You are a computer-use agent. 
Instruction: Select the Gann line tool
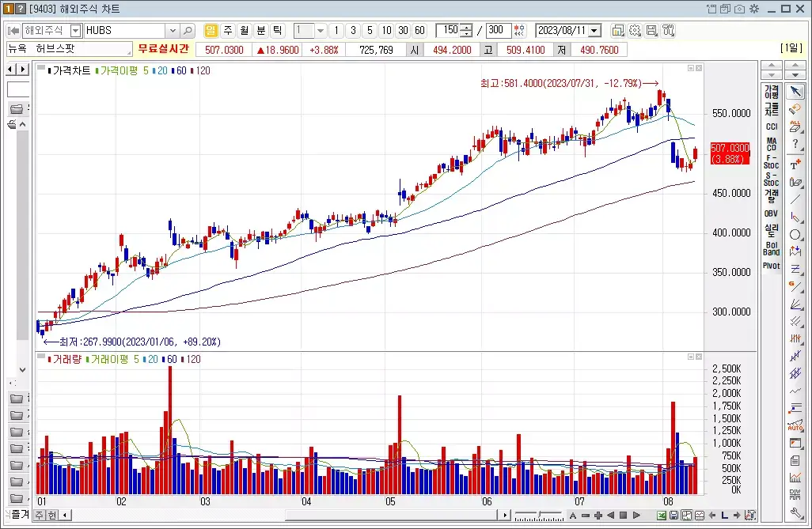[x=795, y=285]
